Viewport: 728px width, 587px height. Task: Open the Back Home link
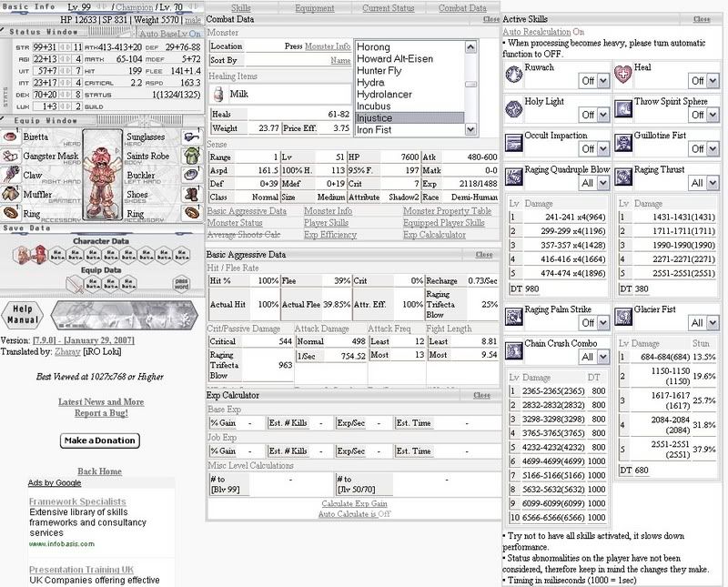pyautogui.click(x=99, y=471)
